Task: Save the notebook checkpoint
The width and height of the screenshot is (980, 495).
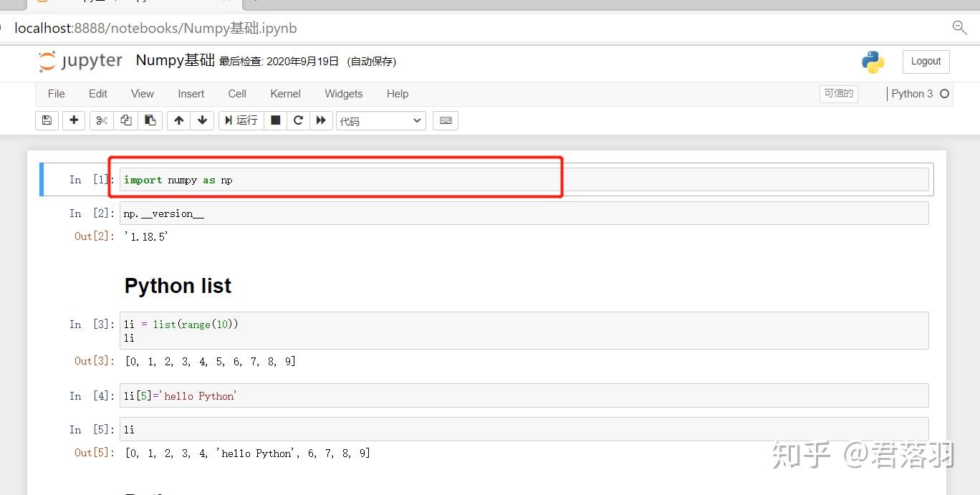Action: [x=47, y=120]
